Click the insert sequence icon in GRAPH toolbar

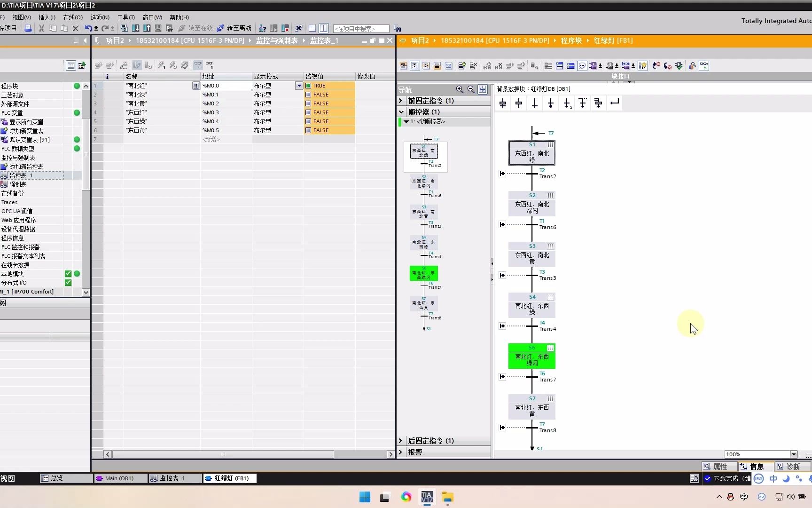(462, 66)
